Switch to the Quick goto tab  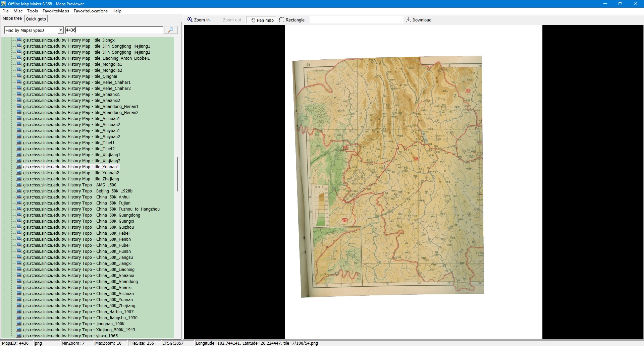click(x=36, y=19)
